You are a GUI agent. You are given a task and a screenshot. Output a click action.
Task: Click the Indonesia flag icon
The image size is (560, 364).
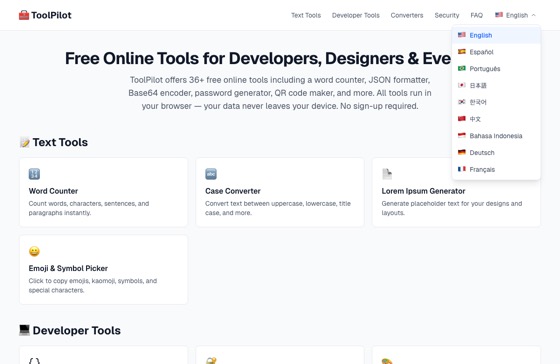[x=462, y=135]
